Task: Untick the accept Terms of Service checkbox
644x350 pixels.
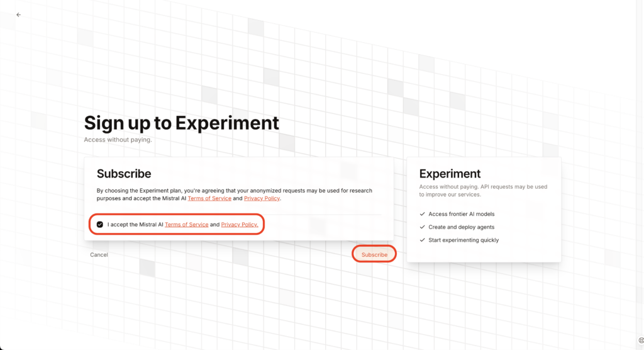Action: point(100,225)
